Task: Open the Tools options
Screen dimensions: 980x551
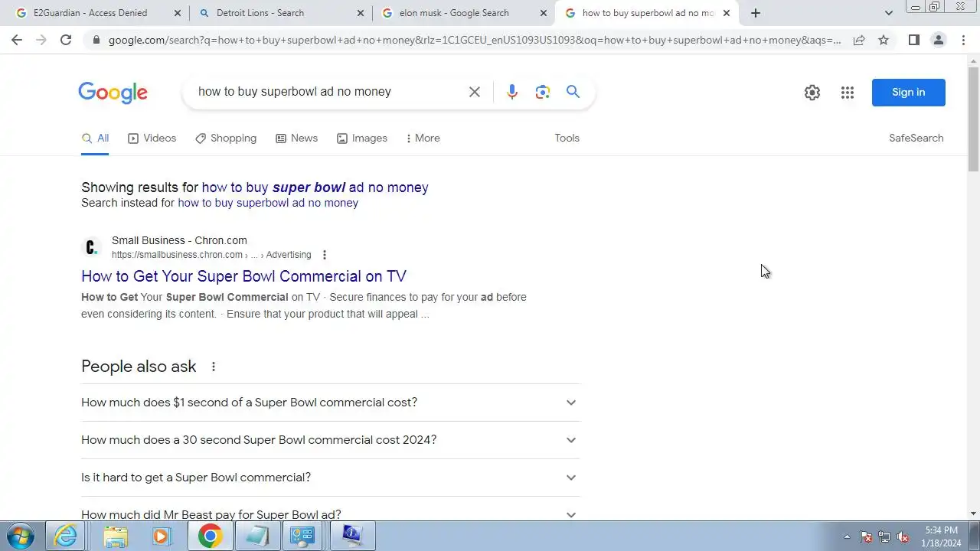Action: [567, 139]
